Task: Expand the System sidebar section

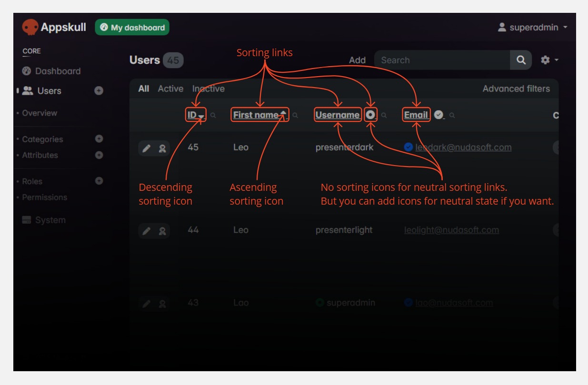Action: (x=44, y=220)
